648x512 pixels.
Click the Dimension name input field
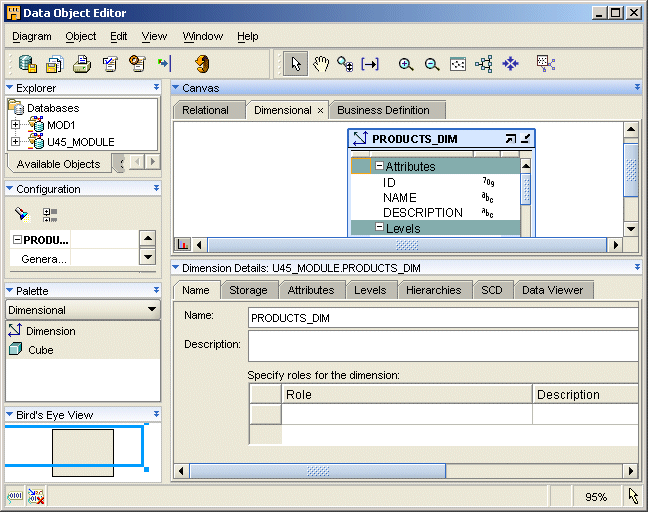442,318
